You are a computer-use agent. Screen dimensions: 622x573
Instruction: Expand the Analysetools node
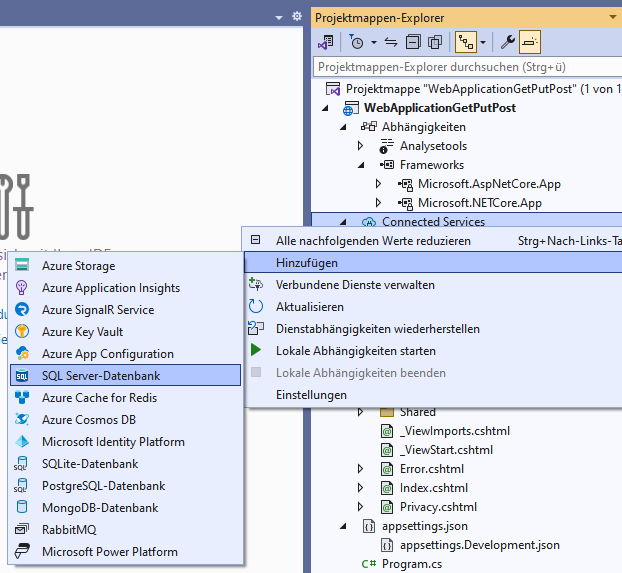pos(360,146)
